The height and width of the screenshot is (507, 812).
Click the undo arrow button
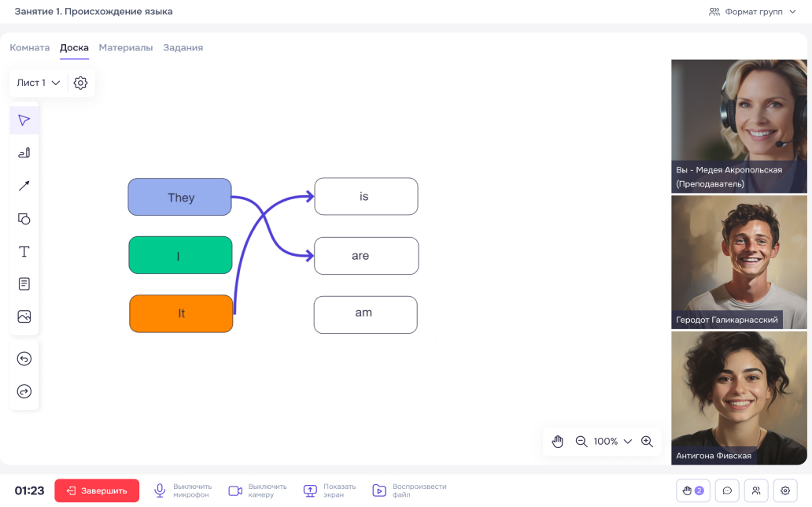click(x=24, y=359)
